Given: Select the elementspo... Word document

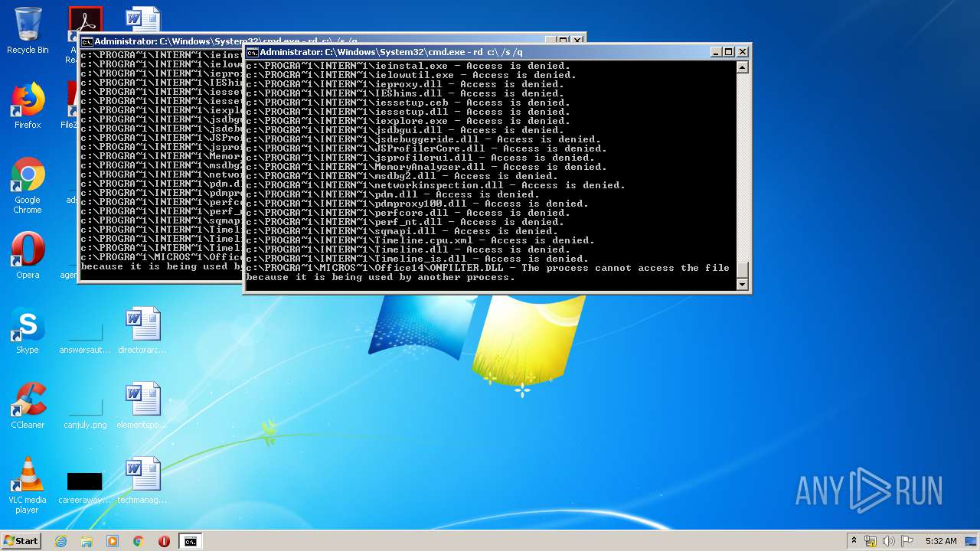Looking at the screenshot, I should [x=142, y=406].
